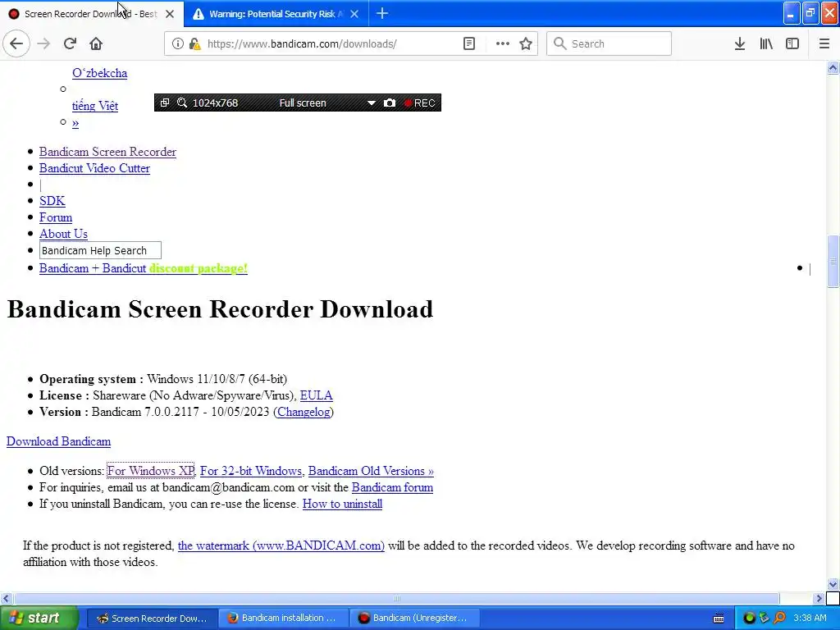Open the Changelog link

coord(304,412)
